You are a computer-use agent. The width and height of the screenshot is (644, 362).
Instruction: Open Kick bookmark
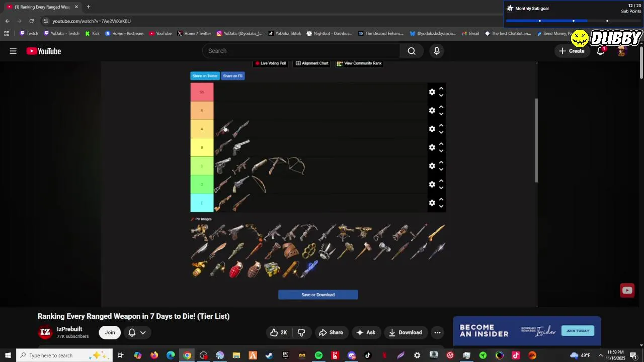(x=93, y=34)
